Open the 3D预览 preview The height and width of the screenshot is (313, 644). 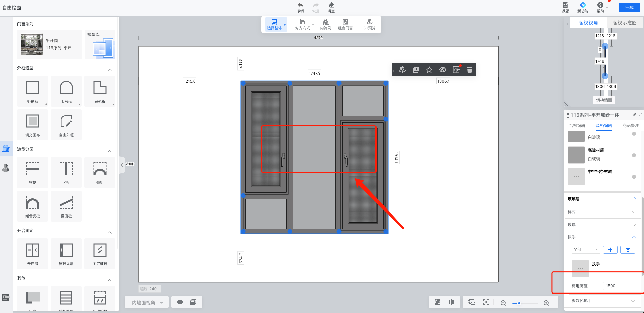(x=369, y=25)
